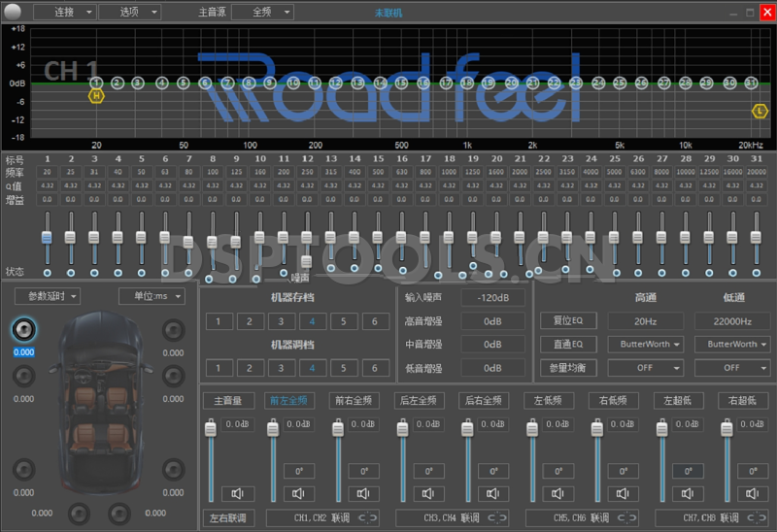
Task: Mute the 右低频 channel
Action: click(624, 493)
